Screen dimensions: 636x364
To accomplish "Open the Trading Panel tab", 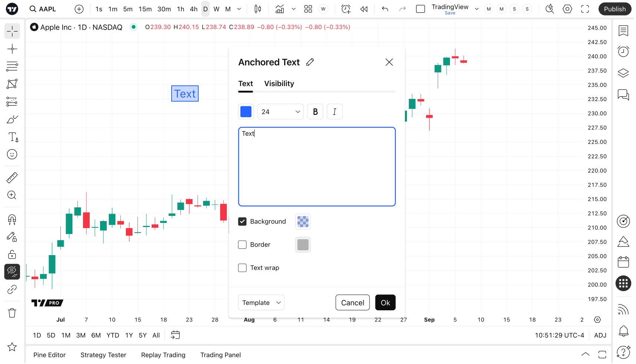I will 221,355.
